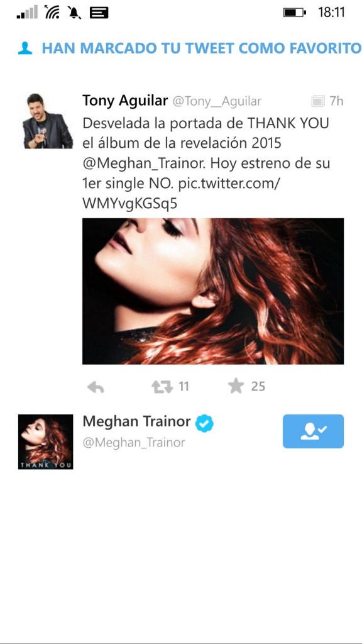Tap the person icon in header
The width and height of the screenshot is (362, 644).
tap(25, 48)
